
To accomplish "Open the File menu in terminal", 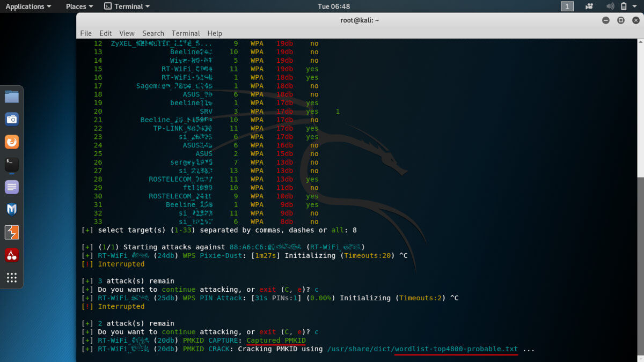I will [86, 33].
